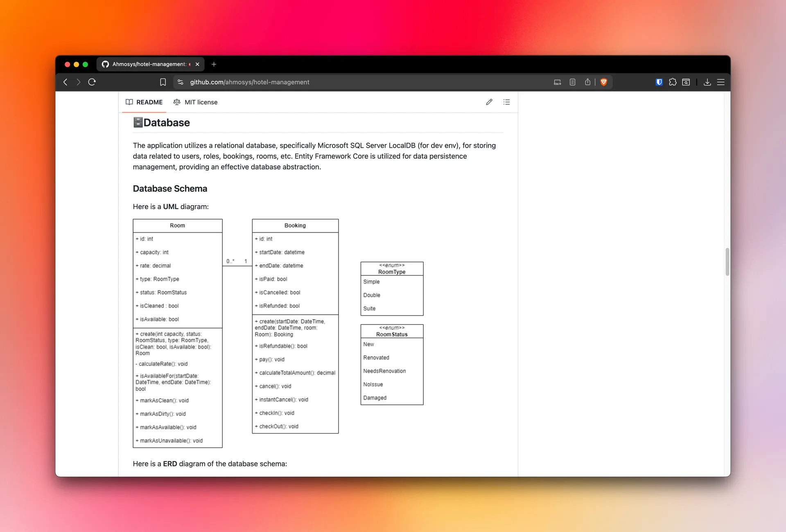Open the README outline list icon
This screenshot has width=786, height=532.
(x=507, y=102)
